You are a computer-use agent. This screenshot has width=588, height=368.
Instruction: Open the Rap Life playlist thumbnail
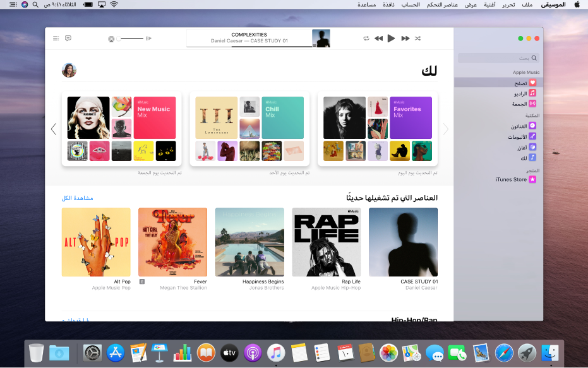click(326, 242)
